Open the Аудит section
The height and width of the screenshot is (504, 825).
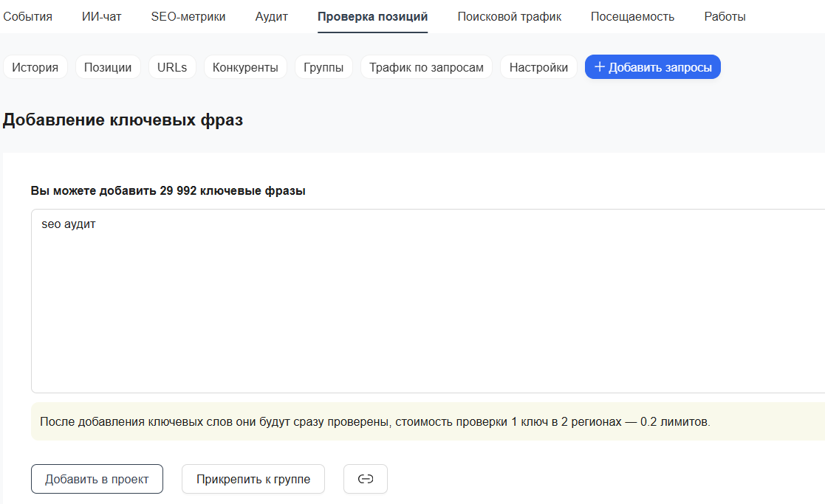point(271,16)
